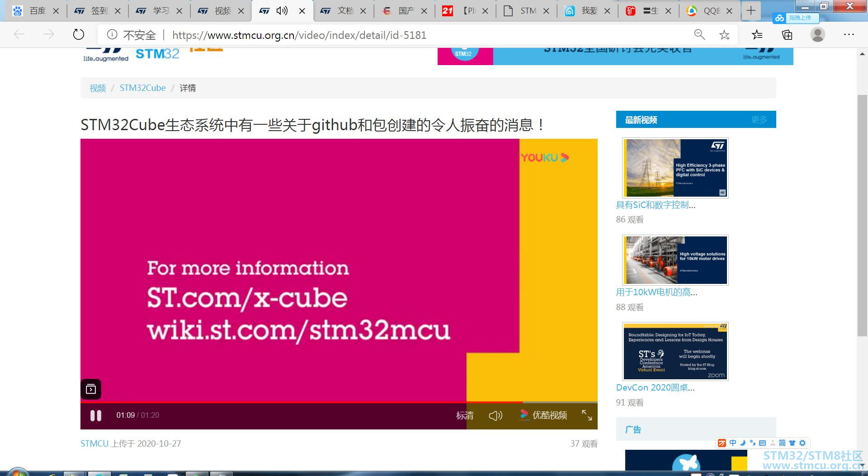Open the input method skin shirt icon

pyautogui.click(x=792, y=443)
